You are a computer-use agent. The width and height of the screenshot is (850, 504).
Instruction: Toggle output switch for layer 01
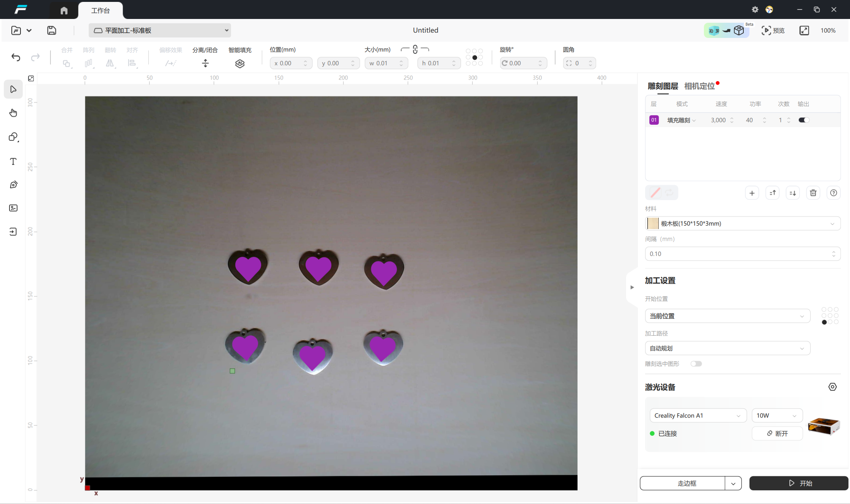[x=804, y=120]
